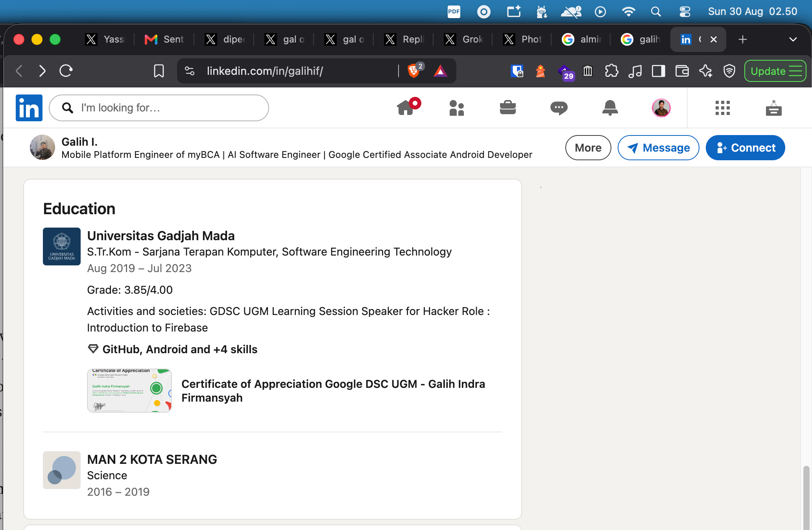Open the PDF menu bar app
812x530 pixels.
[x=454, y=12]
